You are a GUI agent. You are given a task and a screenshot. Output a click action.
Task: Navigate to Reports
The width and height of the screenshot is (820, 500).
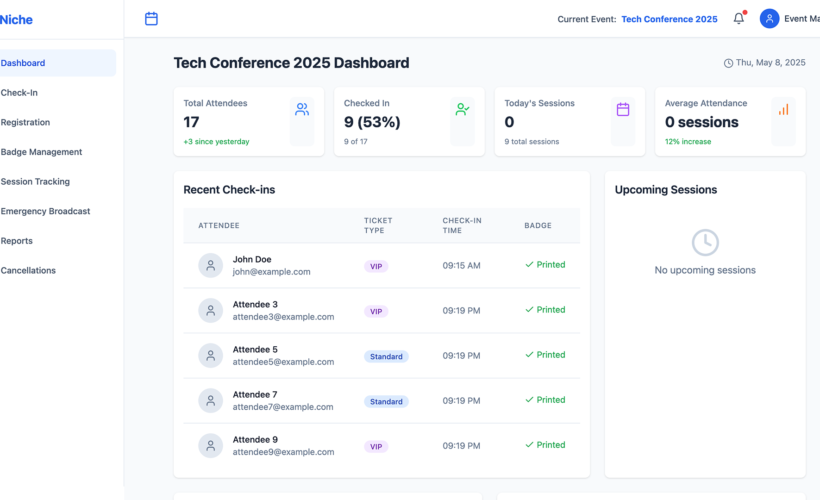tap(17, 241)
